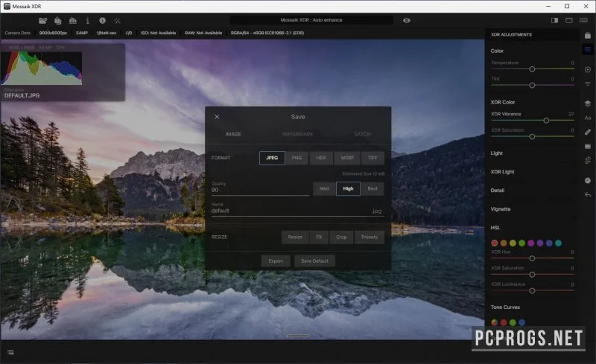Switch to the WATERMARK tab
Screen dimensions: 596x364
(x=297, y=134)
